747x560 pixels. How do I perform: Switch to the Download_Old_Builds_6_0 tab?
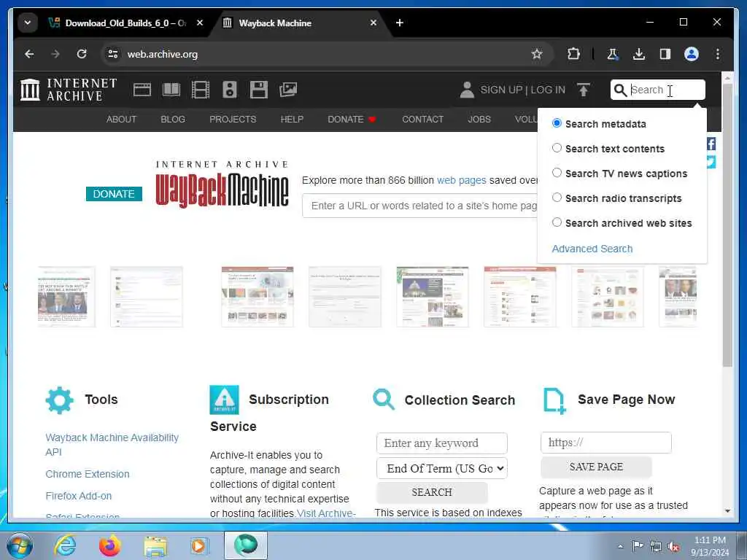(125, 23)
